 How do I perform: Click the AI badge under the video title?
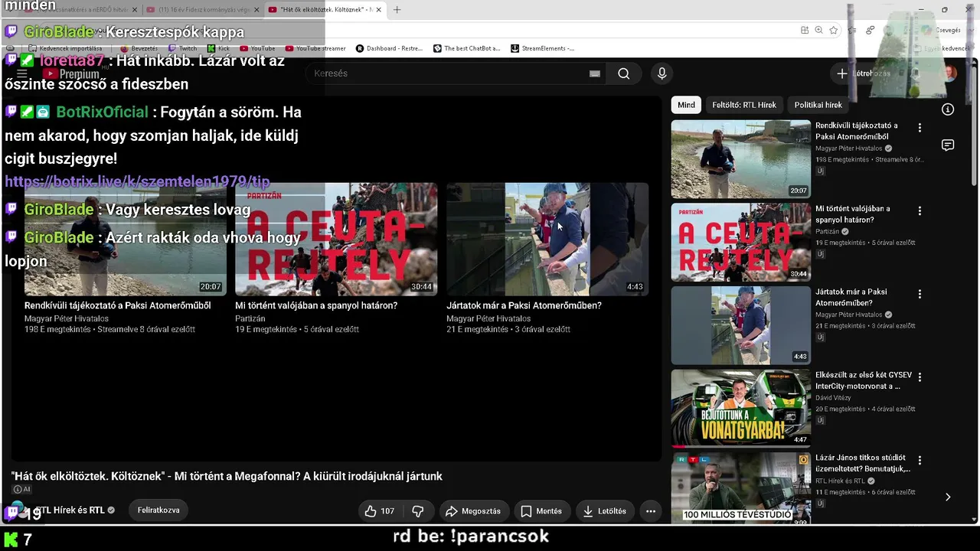pyautogui.click(x=21, y=490)
